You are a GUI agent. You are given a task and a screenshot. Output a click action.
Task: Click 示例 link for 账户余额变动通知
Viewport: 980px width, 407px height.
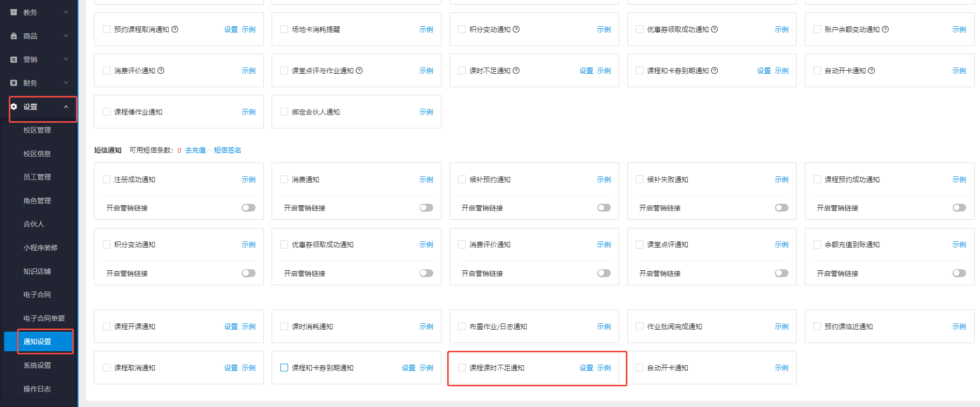pos(959,29)
